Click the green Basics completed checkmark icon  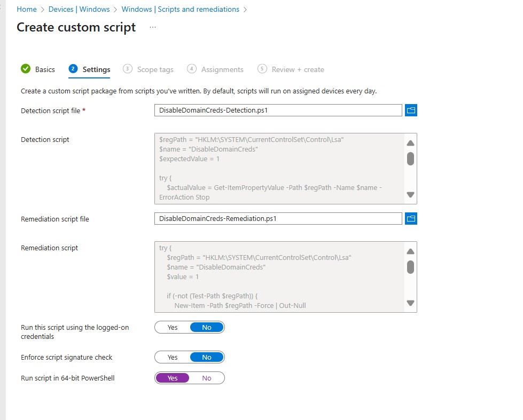pyautogui.click(x=26, y=69)
